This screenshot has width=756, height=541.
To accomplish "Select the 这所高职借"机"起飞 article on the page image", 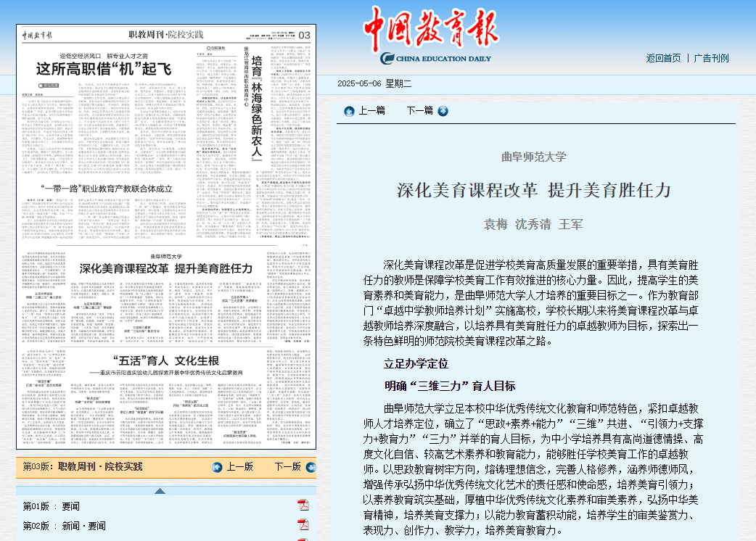I will (104, 70).
